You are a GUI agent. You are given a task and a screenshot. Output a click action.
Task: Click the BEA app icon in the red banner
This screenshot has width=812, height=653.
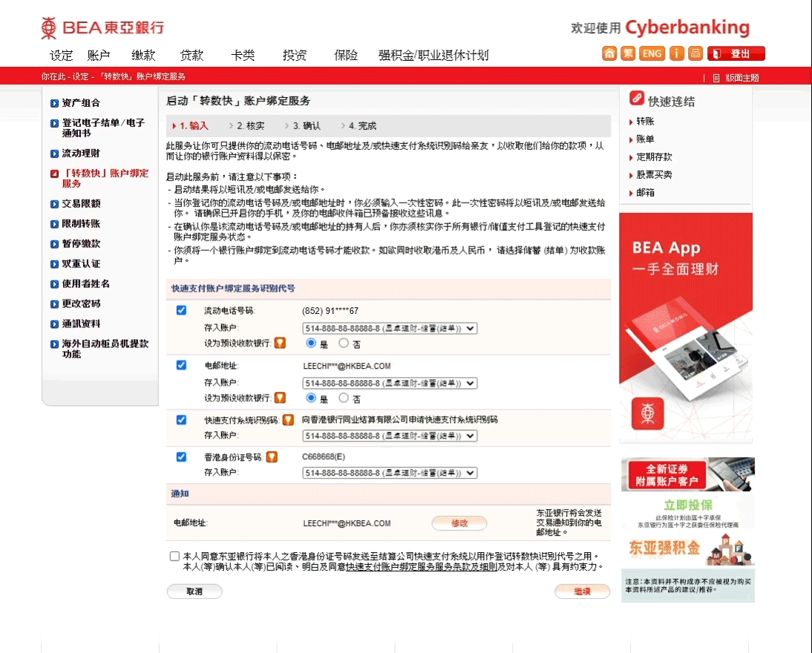point(647,413)
